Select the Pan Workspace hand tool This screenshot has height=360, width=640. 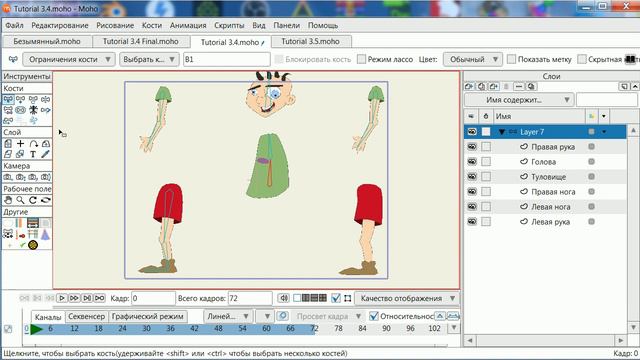coord(8,200)
